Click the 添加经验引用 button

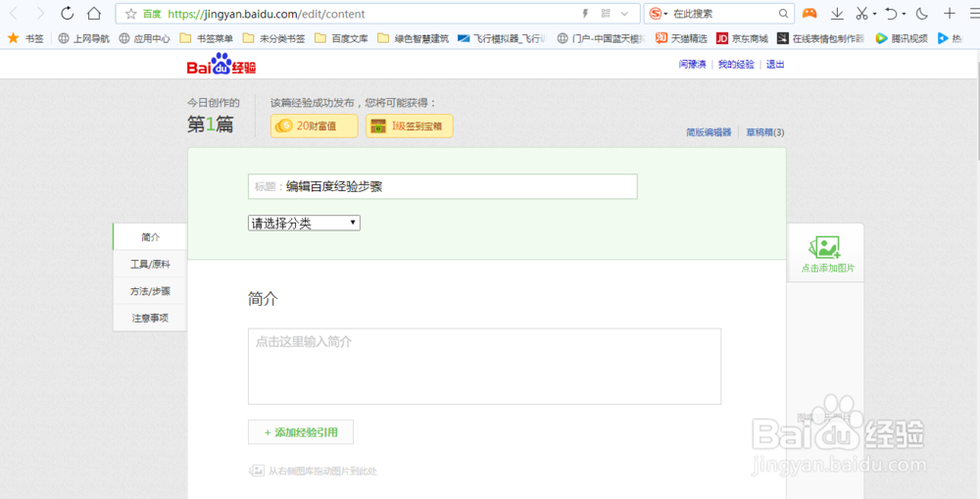(301, 432)
